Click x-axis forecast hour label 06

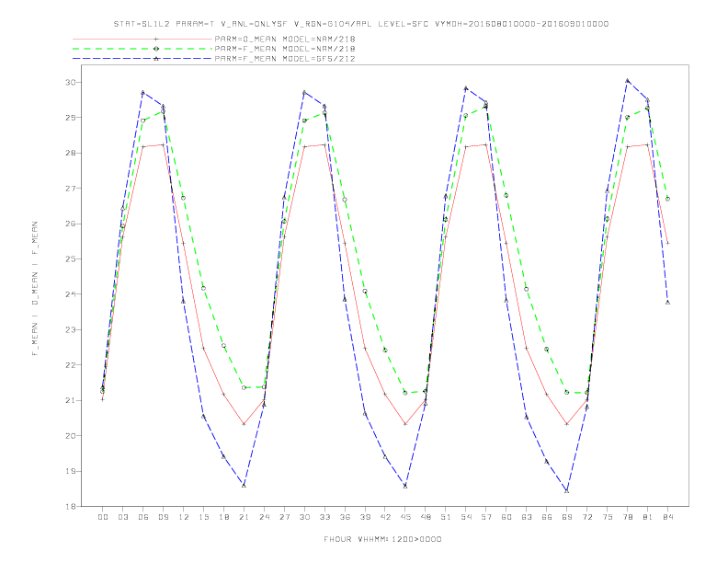(x=143, y=517)
